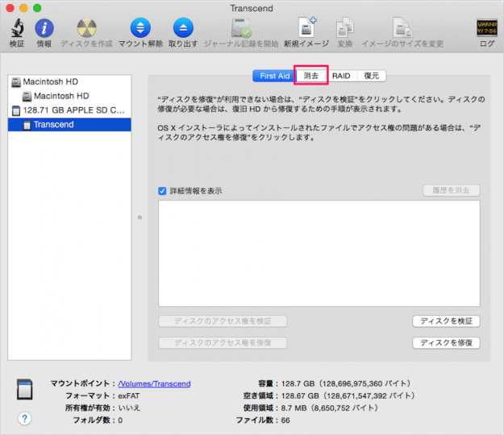The image size is (504, 435).
Task: Open the /Volumes/Transcend mount point link
Action: click(x=154, y=384)
